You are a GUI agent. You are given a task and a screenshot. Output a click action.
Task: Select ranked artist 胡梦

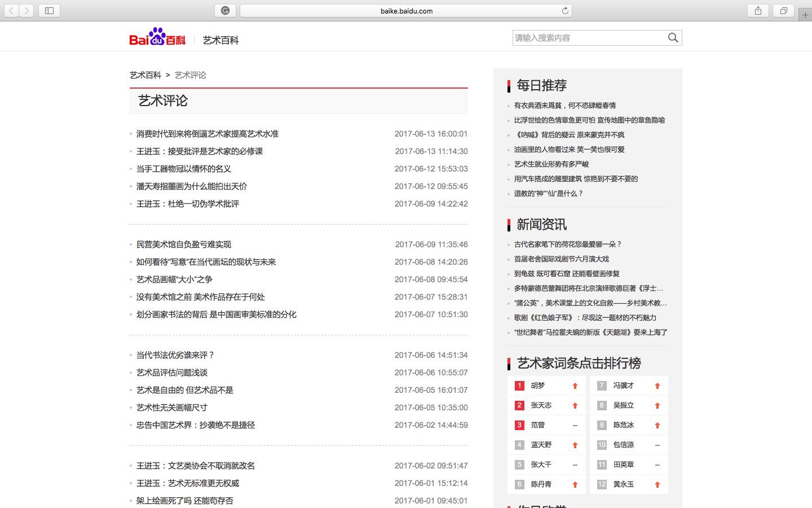[x=538, y=386]
